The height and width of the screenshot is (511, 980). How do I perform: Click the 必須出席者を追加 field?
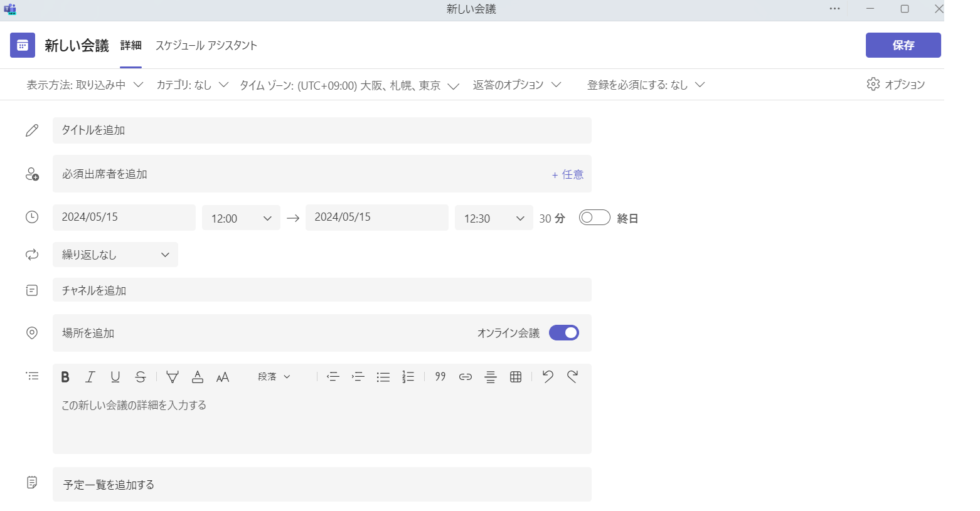(322, 174)
